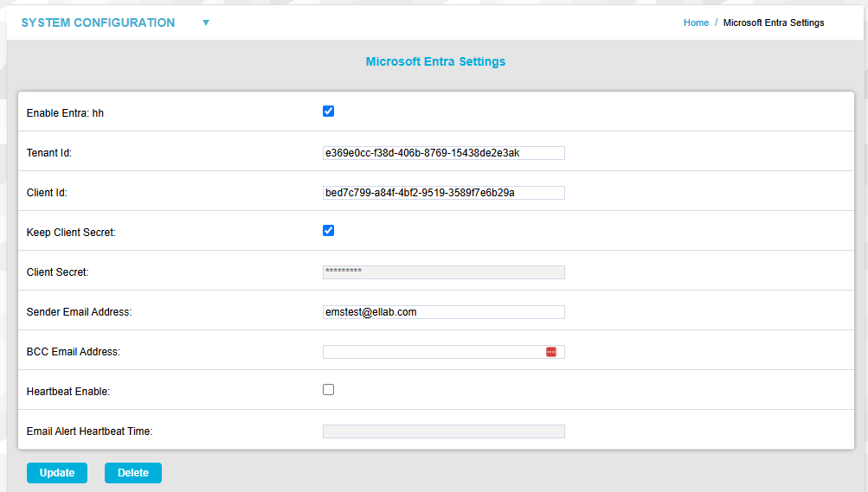Open the SYSTEM CONFIGURATION menu title
The height and width of the screenshot is (492, 868).
click(98, 23)
